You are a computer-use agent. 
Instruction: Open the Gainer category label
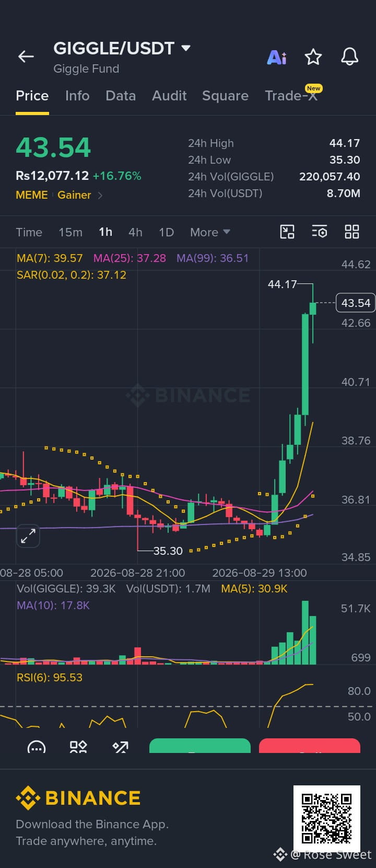pyautogui.click(x=74, y=195)
